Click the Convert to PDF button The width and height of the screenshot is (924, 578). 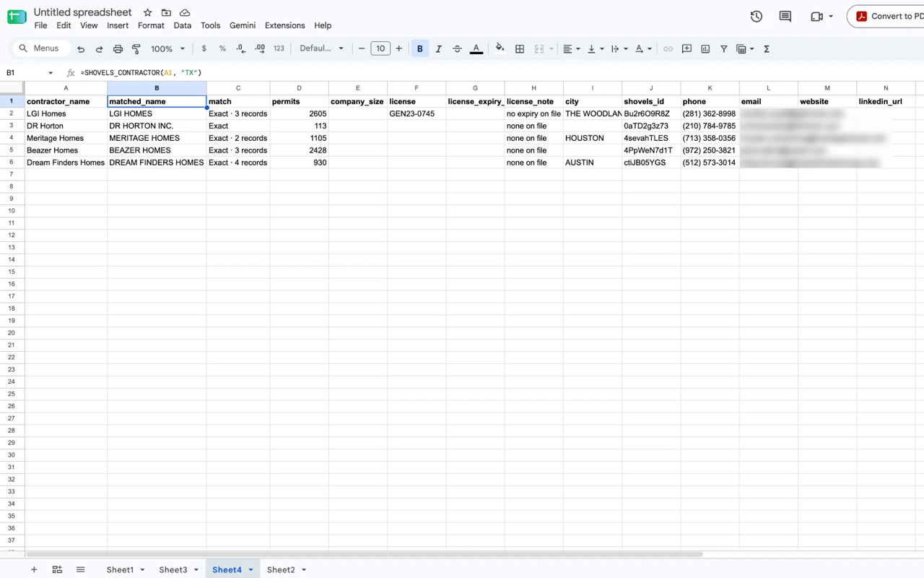coord(889,16)
